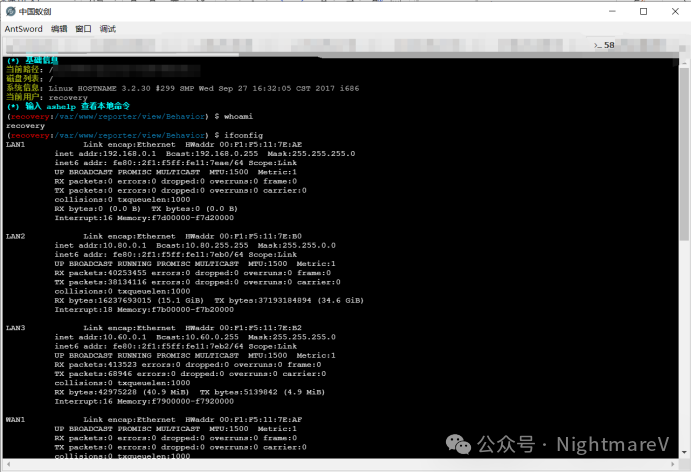691x472 pixels.
Task: Switch to the terminal tab labeled 58
Action: coord(604,45)
